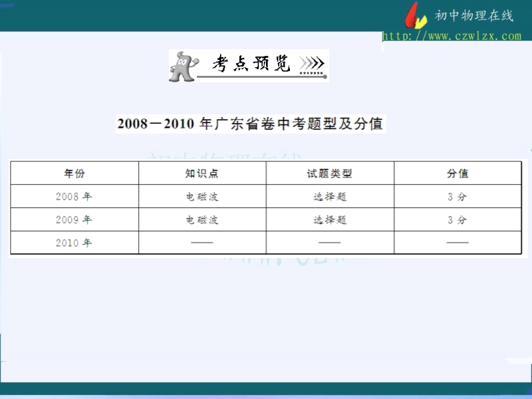Select the 年份 column header
The width and height of the screenshot is (532, 399).
tap(74, 174)
